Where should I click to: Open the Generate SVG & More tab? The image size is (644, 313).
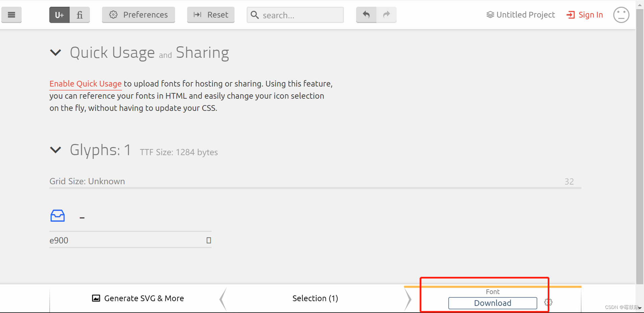[138, 298]
